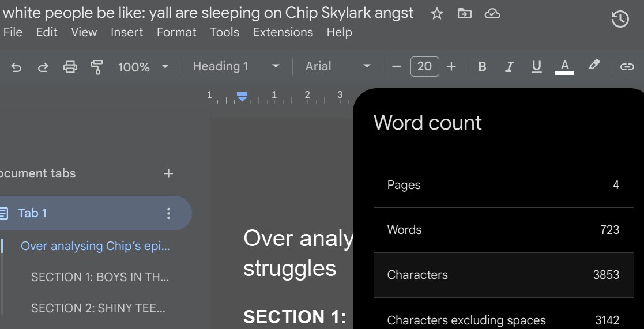The height and width of the screenshot is (329, 644).
Task: Click the Tab 1 page icon
Action: (3, 213)
